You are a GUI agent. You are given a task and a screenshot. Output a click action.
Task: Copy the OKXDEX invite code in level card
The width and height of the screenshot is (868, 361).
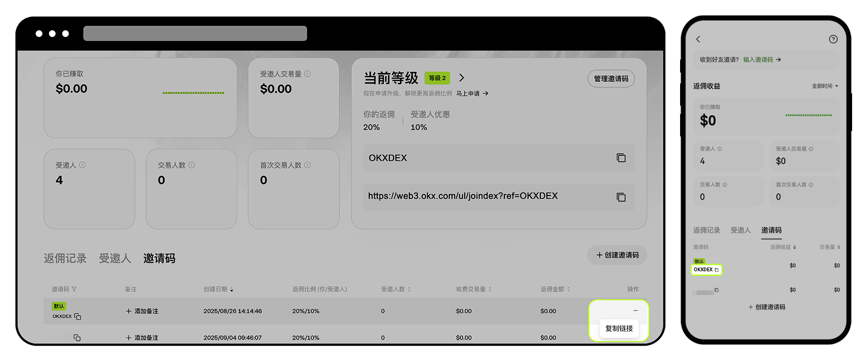pyautogui.click(x=621, y=158)
